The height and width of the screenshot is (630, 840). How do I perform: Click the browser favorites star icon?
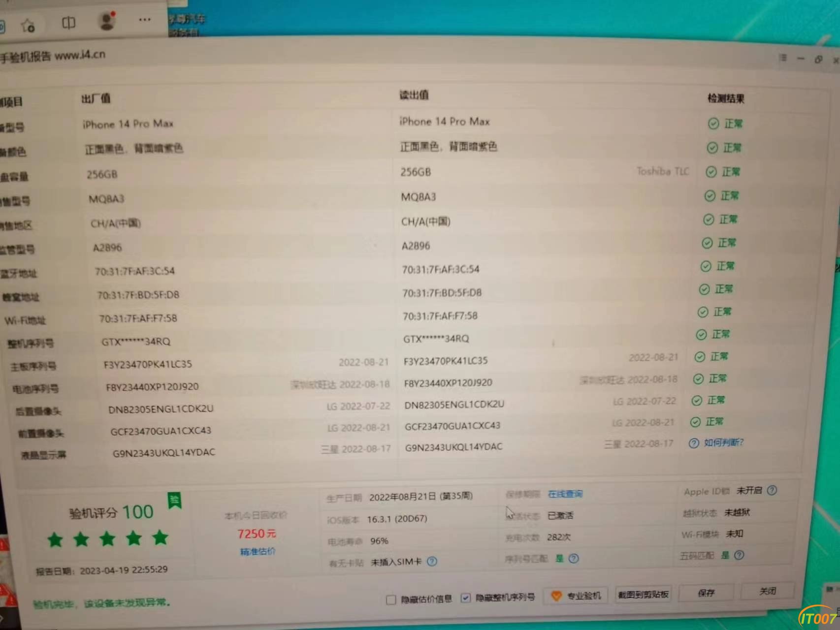pos(28,26)
